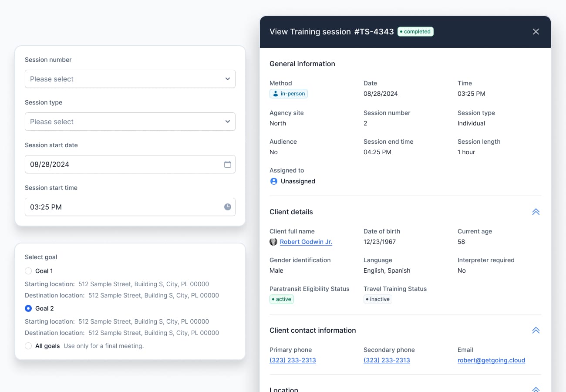Click the Session start time field
Image resolution: width=566 pixels, height=392 pixels.
click(130, 207)
